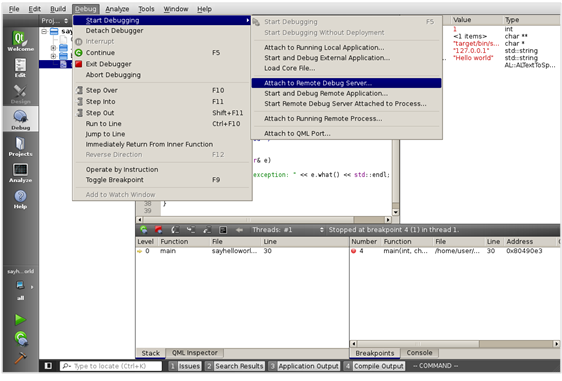Select Immediately Return From Inner Function
This screenshot has width=562, height=381.
pyautogui.click(x=162, y=144)
